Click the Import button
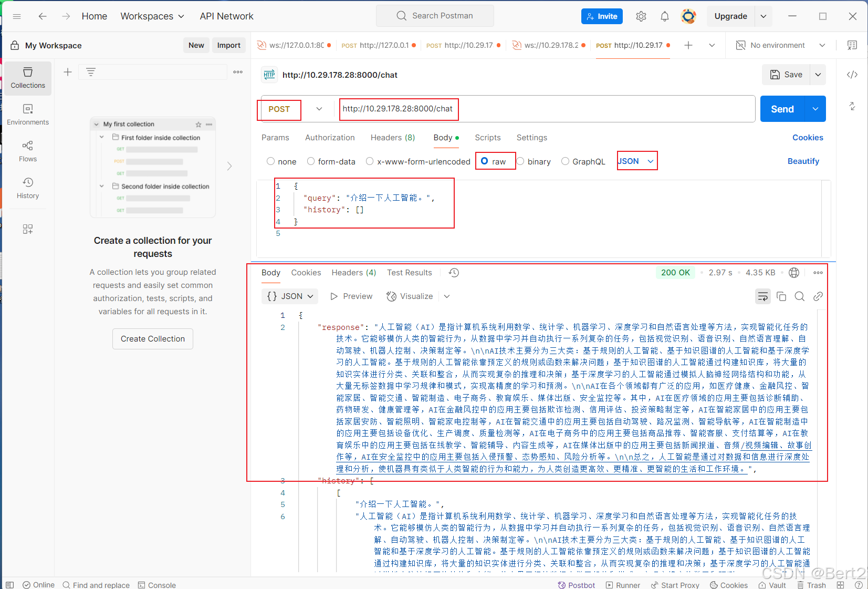This screenshot has height=589, width=868. point(229,45)
